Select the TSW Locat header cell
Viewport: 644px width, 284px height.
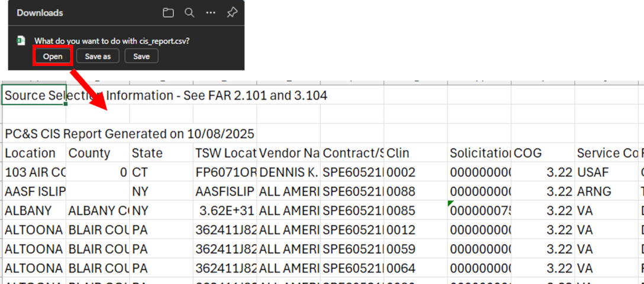[225, 153]
